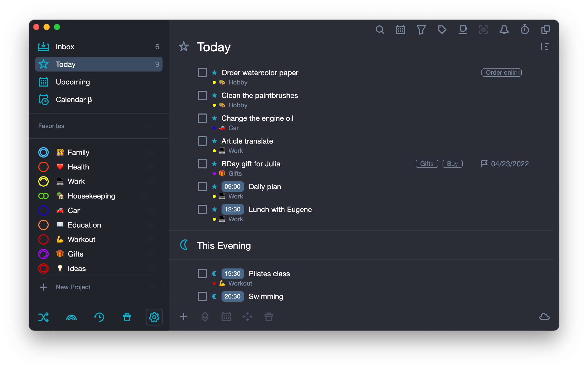The image size is (588, 369).
Task: Open the Workout project in sidebar
Action: [x=99, y=239]
